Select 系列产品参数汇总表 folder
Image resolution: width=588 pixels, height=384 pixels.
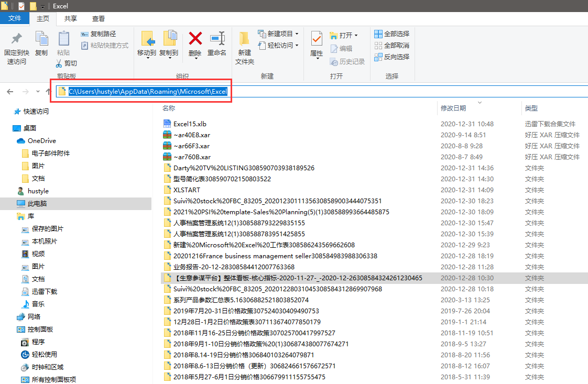241,300
